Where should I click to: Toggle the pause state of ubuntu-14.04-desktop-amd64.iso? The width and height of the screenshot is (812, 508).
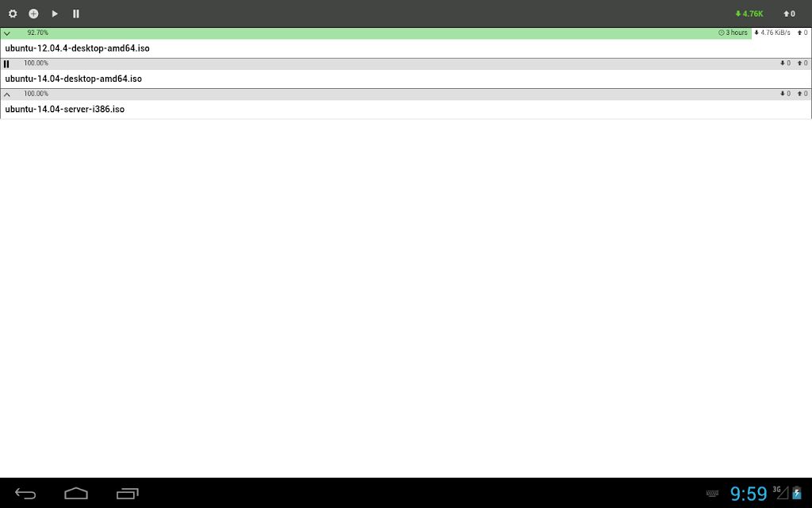6,63
